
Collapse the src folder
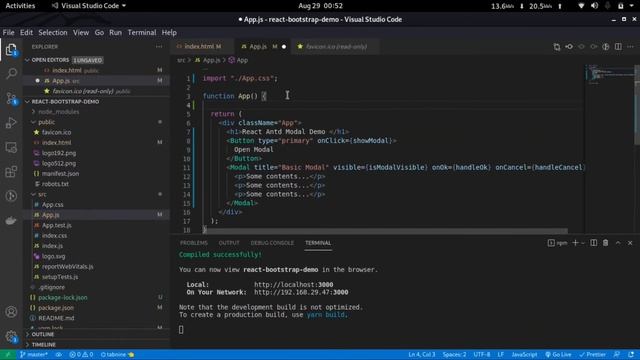coord(42,194)
